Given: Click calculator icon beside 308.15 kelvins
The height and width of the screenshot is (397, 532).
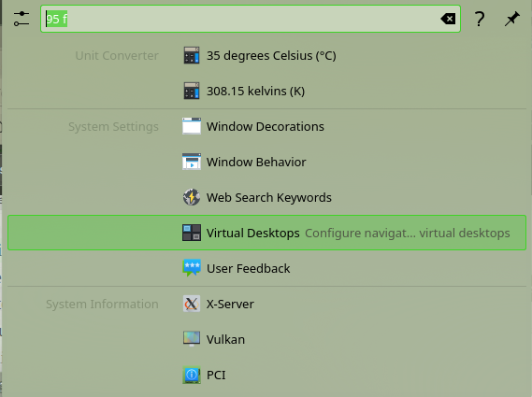Looking at the screenshot, I should [192, 91].
